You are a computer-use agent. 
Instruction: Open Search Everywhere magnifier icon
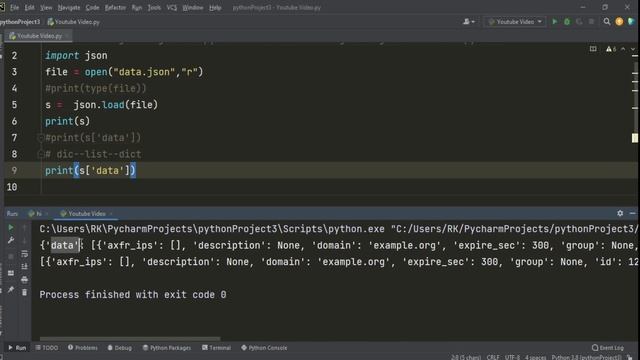[607, 22]
